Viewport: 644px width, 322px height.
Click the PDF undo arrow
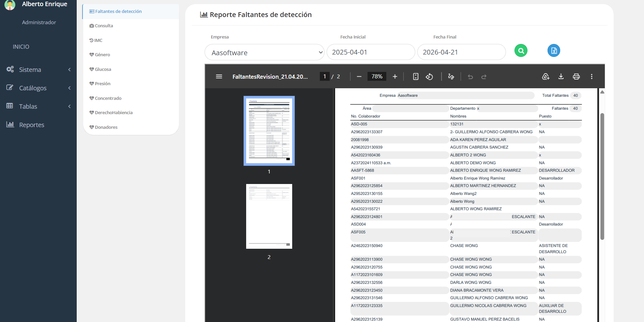pos(470,77)
